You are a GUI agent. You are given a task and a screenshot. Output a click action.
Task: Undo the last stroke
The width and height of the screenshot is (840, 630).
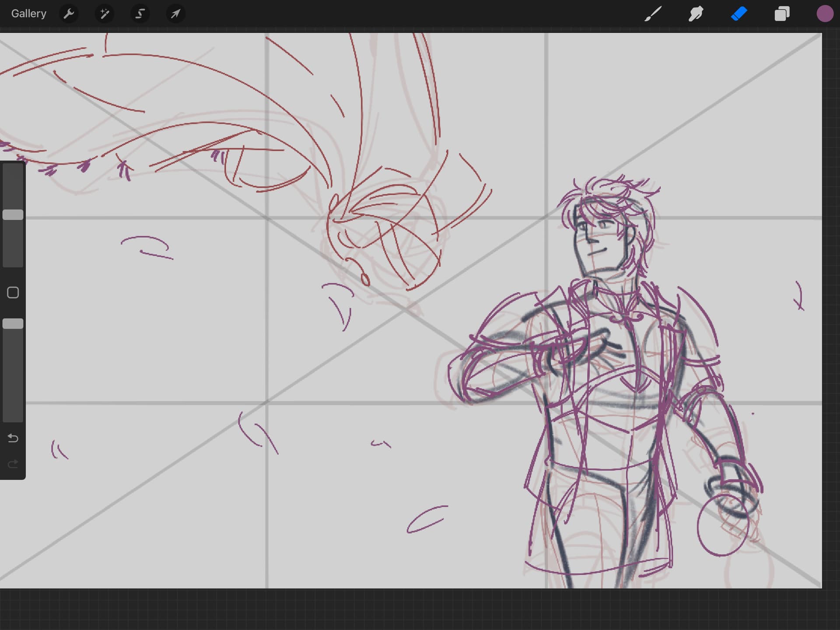coord(13,438)
